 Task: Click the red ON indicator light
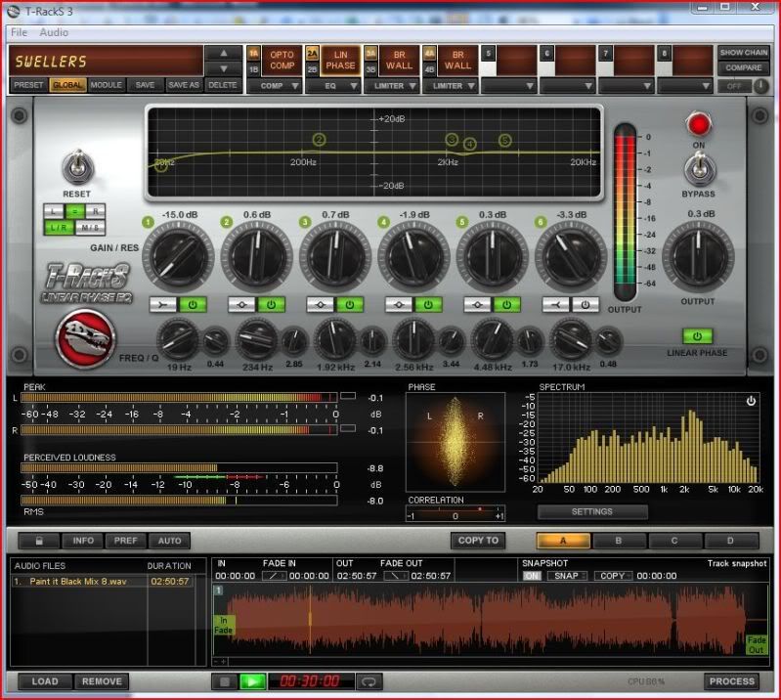(x=698, y=124)
